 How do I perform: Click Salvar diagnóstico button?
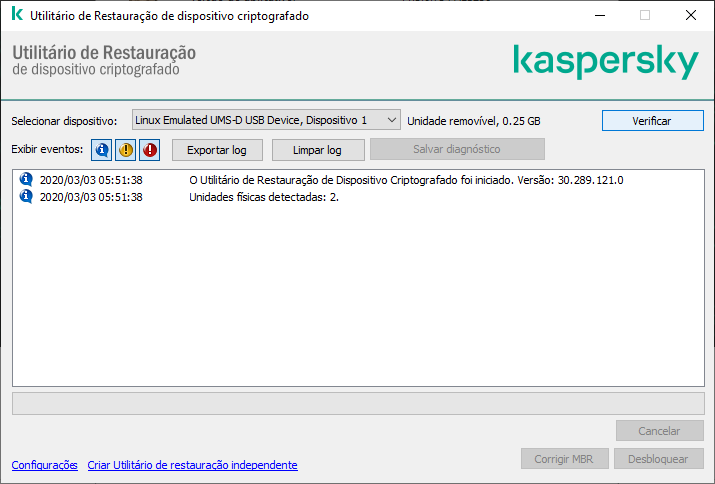[457, 149]
